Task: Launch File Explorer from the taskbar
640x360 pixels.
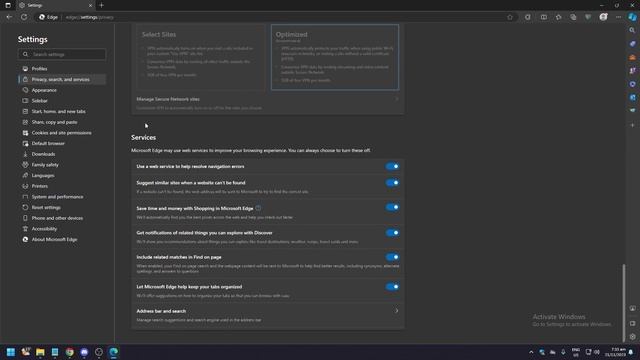Action: point(40,352)
